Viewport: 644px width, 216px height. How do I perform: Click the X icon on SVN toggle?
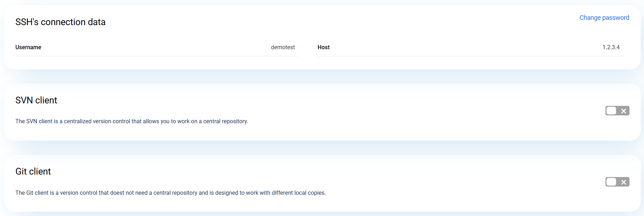click(623, 111)
